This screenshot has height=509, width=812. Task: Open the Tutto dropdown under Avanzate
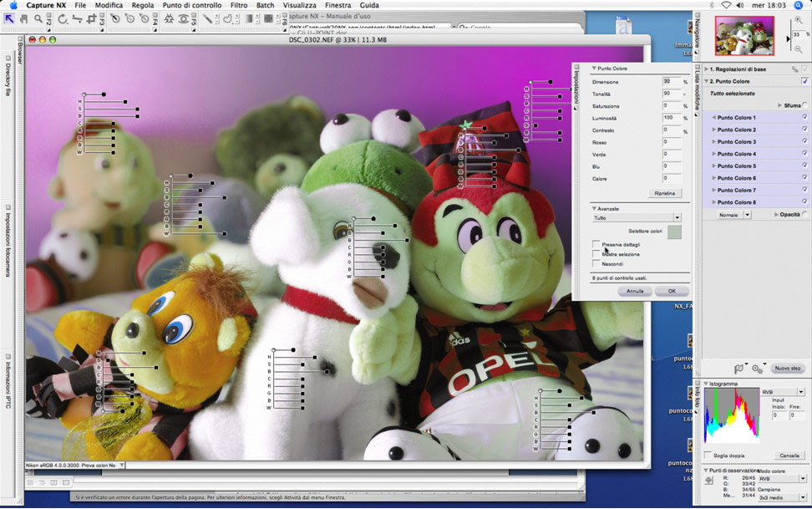[x=637, y=217]
